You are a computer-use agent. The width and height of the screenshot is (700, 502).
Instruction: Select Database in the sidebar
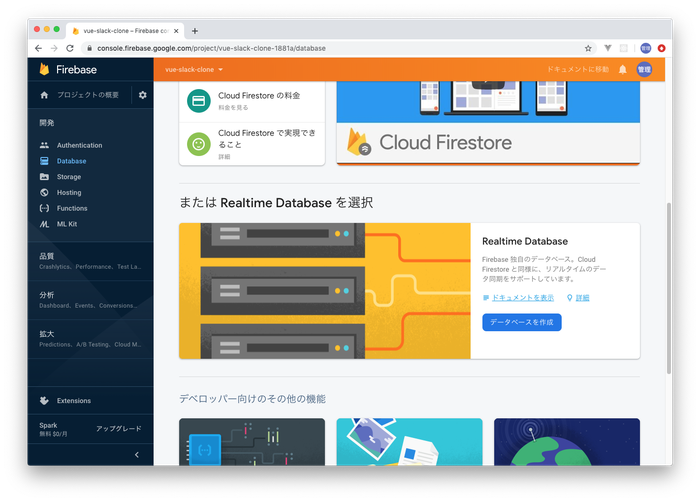[71, 161]
